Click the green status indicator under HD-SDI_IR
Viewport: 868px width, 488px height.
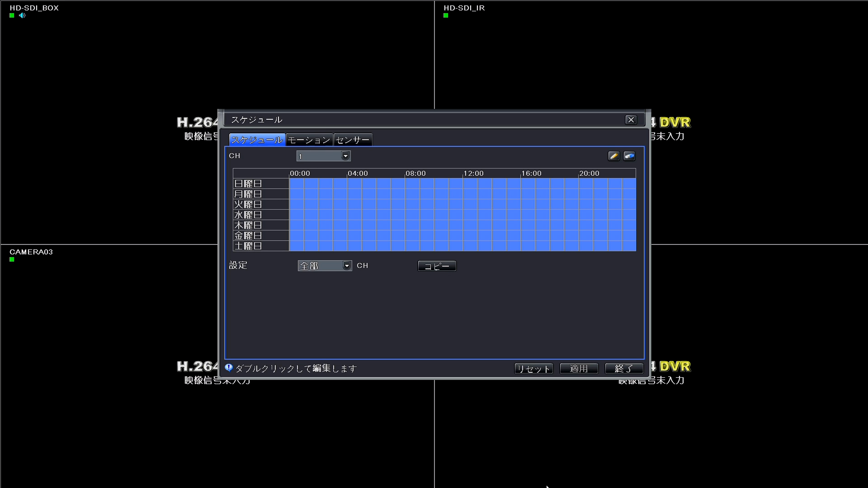click(x=445, y=15)
